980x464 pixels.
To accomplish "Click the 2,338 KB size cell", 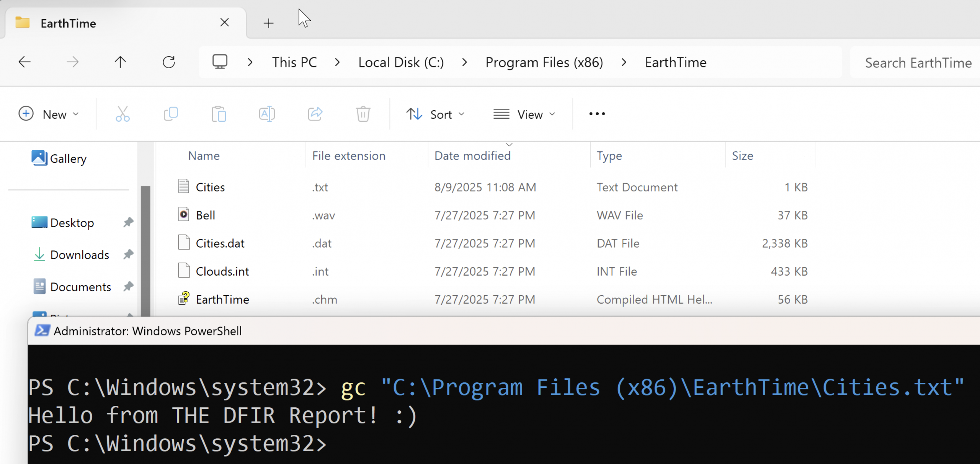I will coord(784,243).
